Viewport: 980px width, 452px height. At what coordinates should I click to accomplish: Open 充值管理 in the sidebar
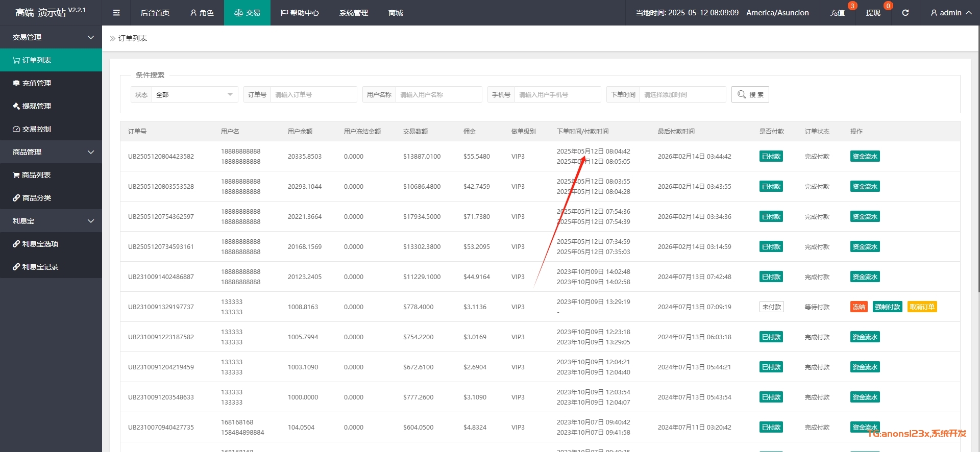point(51,83)
